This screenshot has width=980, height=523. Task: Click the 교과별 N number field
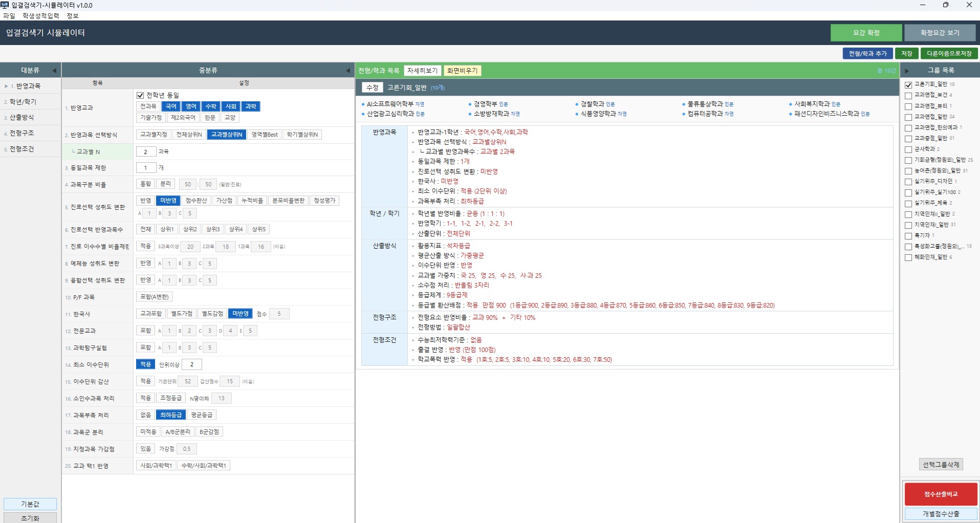[146, 152]
